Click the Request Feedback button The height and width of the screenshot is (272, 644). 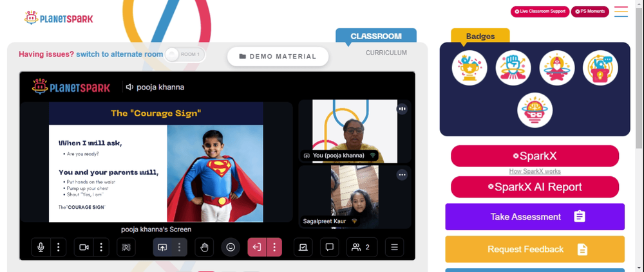(535, 249)
